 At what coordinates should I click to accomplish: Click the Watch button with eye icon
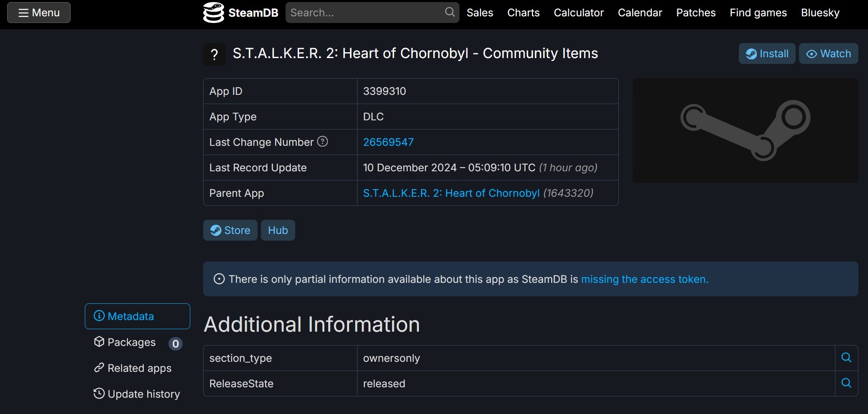coord(829,53)
